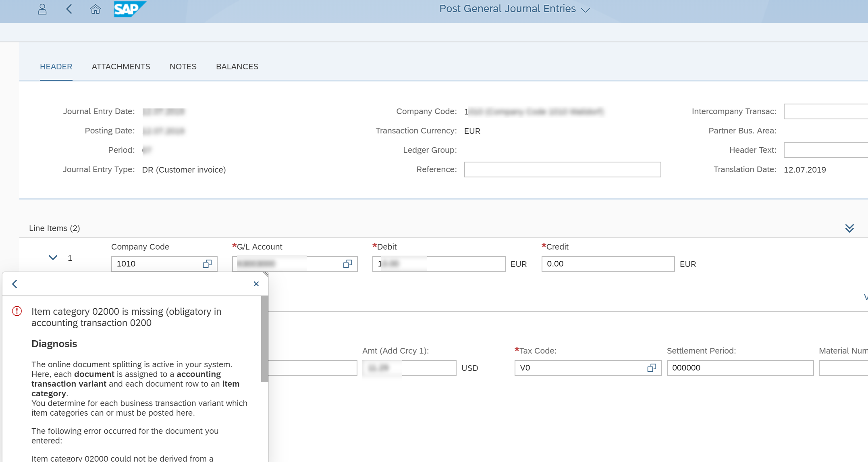Expand all line items with double chevron
The width and height of the screenshot is (868, 462).
coord(849,229)
